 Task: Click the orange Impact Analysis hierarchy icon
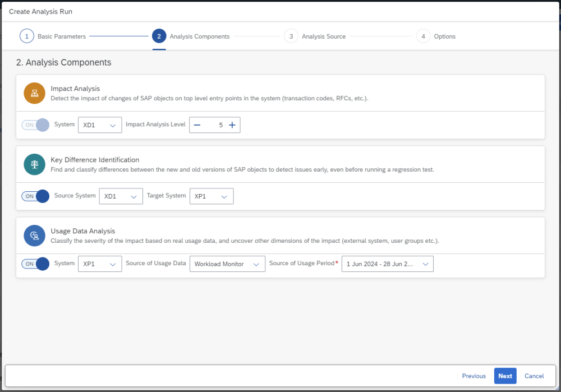click(34, 93)
